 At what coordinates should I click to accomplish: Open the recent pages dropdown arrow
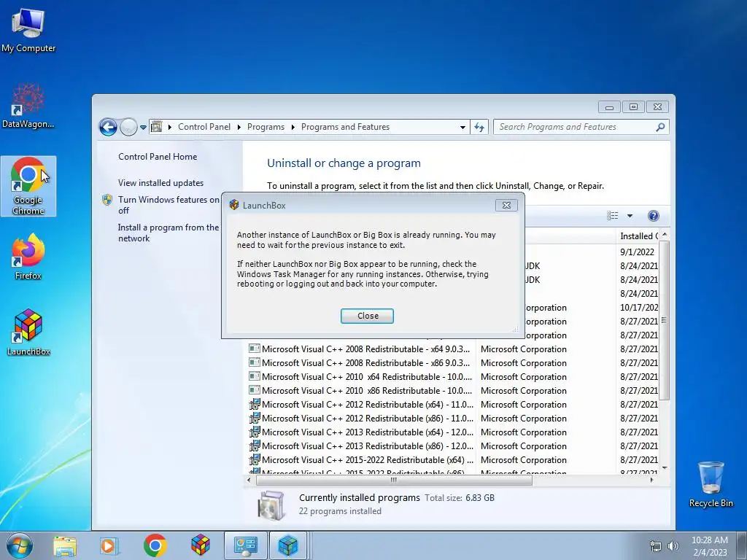click(x=143, y=128)
